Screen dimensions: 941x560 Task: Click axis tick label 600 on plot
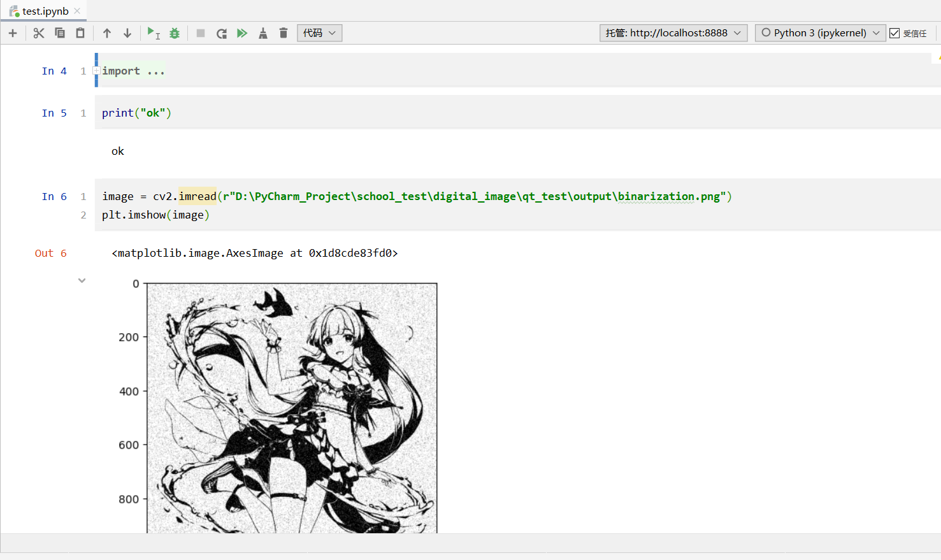tap(129, 445)
